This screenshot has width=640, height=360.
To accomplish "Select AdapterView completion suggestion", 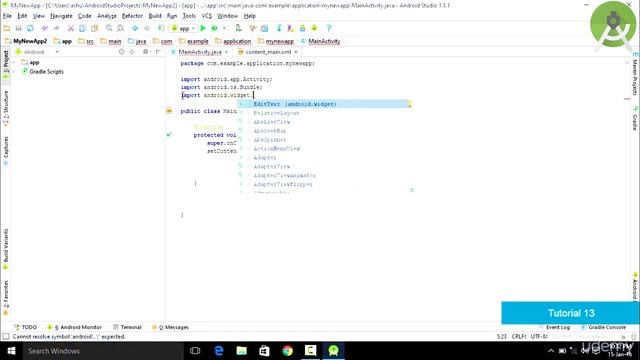I will click(323, 167).
